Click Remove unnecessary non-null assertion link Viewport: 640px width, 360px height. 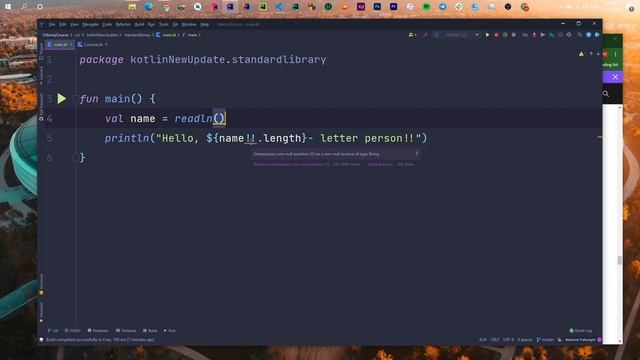[x=292, y=164]
